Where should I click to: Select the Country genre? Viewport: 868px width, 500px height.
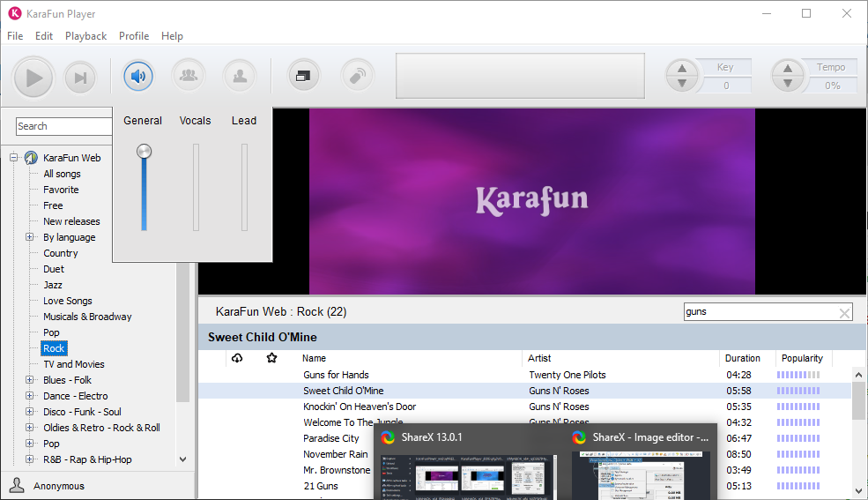tap(60, 253)
